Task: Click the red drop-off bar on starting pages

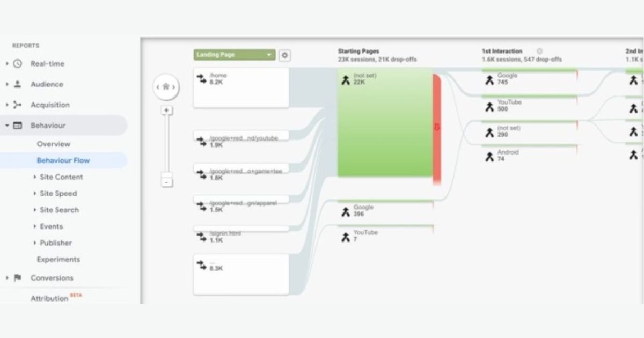Action: (x=437, y=128)
